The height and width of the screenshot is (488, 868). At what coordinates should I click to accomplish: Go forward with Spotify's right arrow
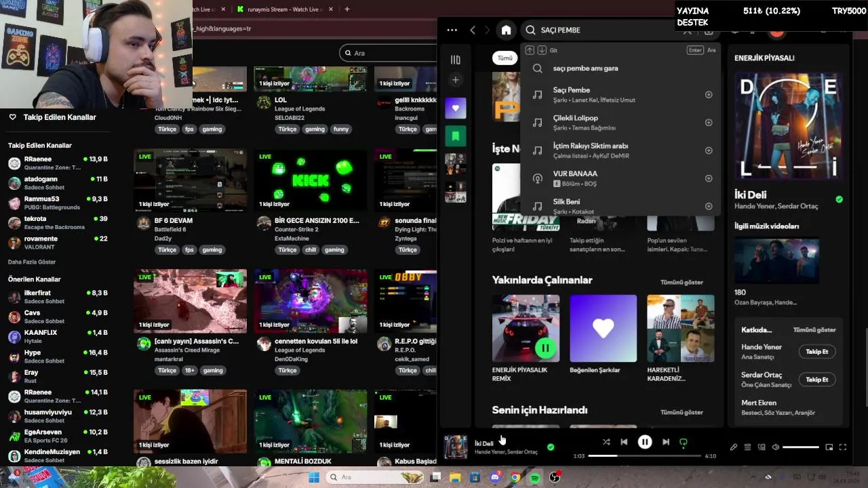click(x=488, y=30)
